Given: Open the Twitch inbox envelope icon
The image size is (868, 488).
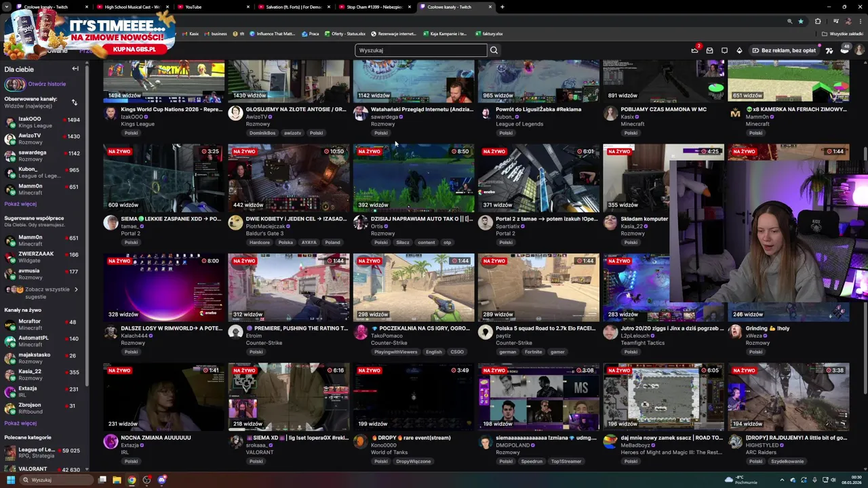Looking at the screenshot, I should tap(709, 50).
